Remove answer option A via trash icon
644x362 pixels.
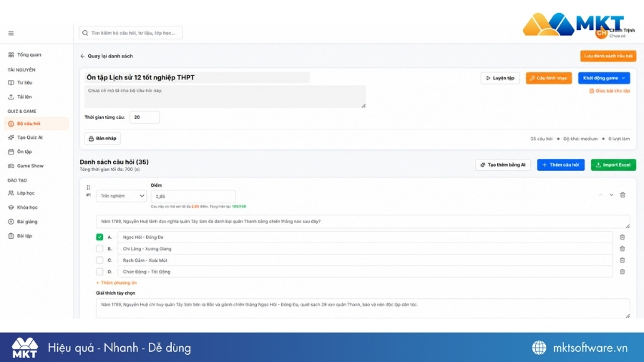click(x=623, y=238)
